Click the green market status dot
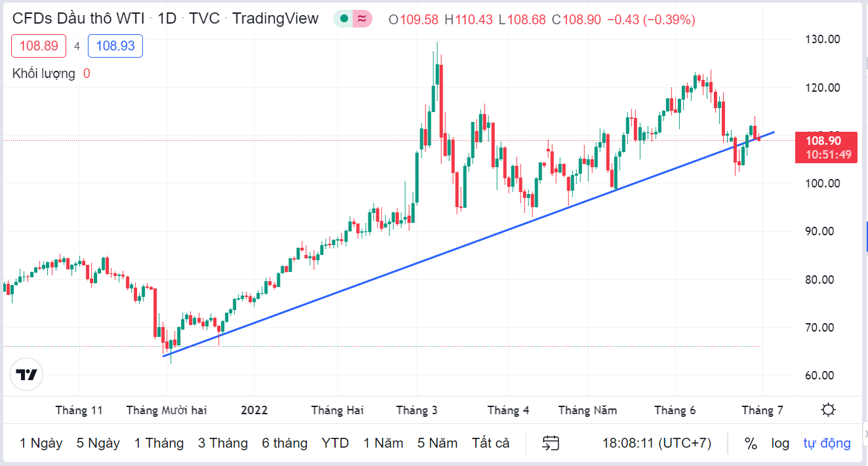868x466 pixels. (344, 19)
